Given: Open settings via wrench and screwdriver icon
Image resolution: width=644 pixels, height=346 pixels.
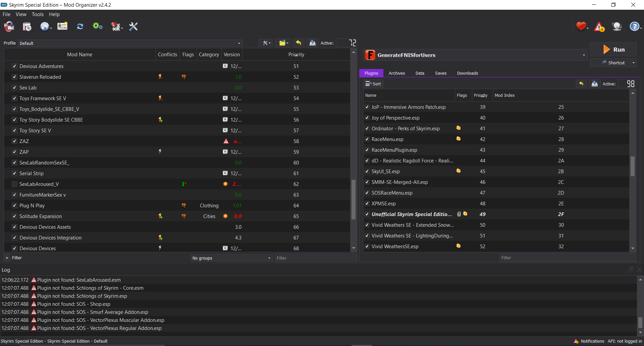Looking at the screenshot, I should pyautogui.click(x=133, y=26).
